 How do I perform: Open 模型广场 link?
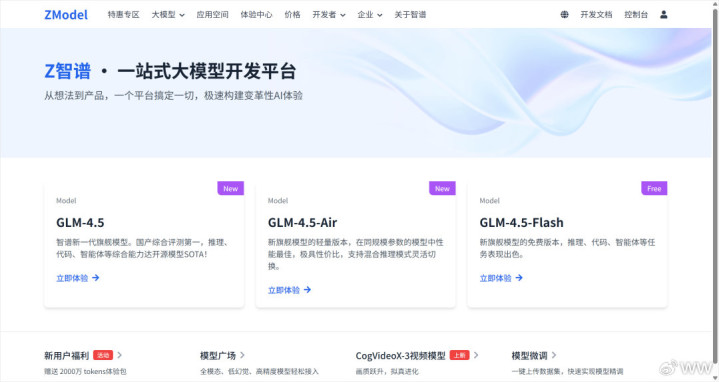[x=218, y=355]
